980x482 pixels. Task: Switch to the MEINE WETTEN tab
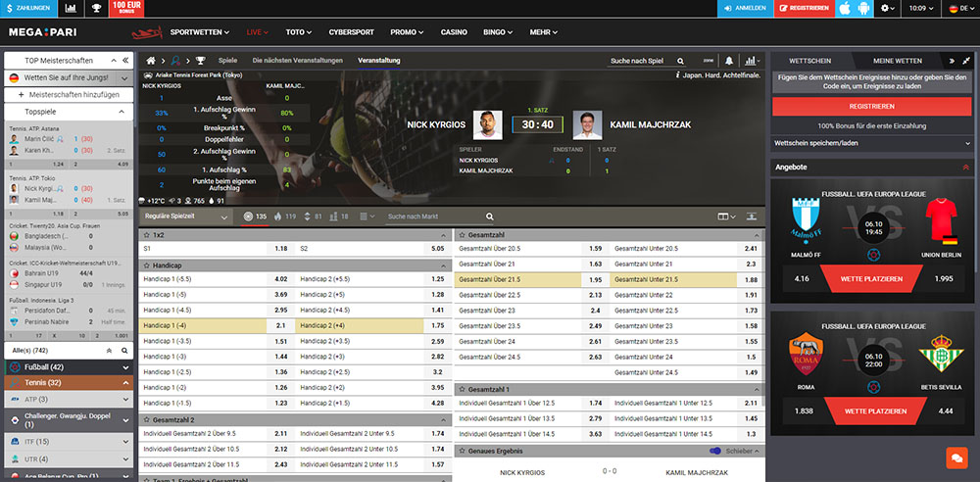(x=897, y=61)
